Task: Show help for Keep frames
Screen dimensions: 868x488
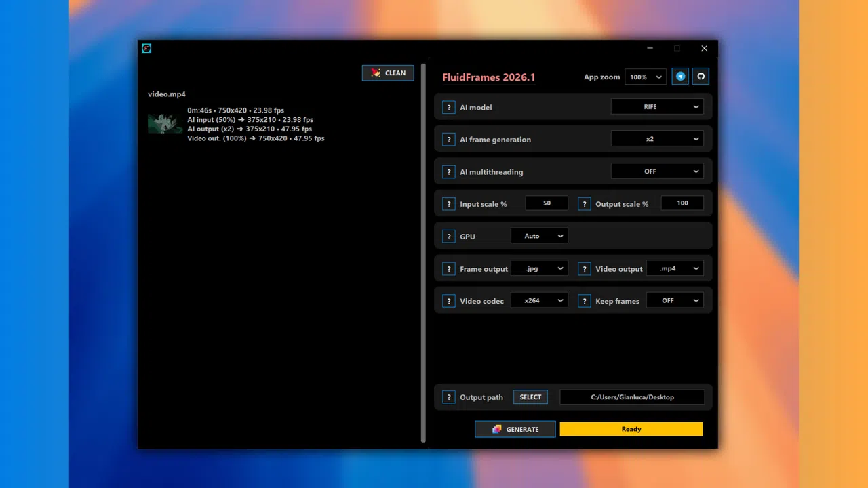Action: [x=585, y=301]
